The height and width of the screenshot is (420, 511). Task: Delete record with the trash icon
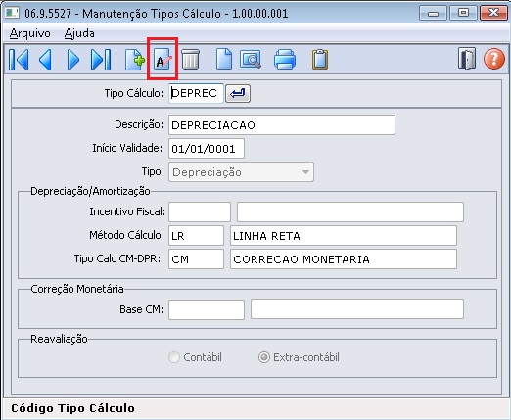point(190,59)
